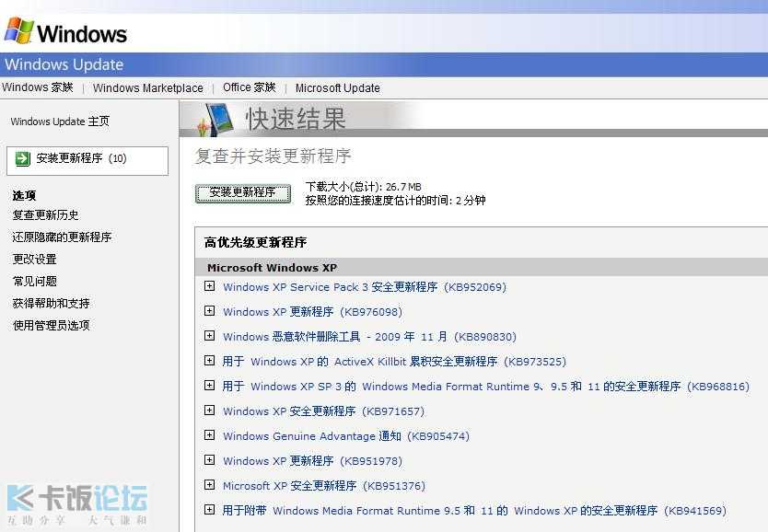Select 安装更新程序 (10) in the sidebar
Screen dimensions: 768x532
(x=87, y=160)
